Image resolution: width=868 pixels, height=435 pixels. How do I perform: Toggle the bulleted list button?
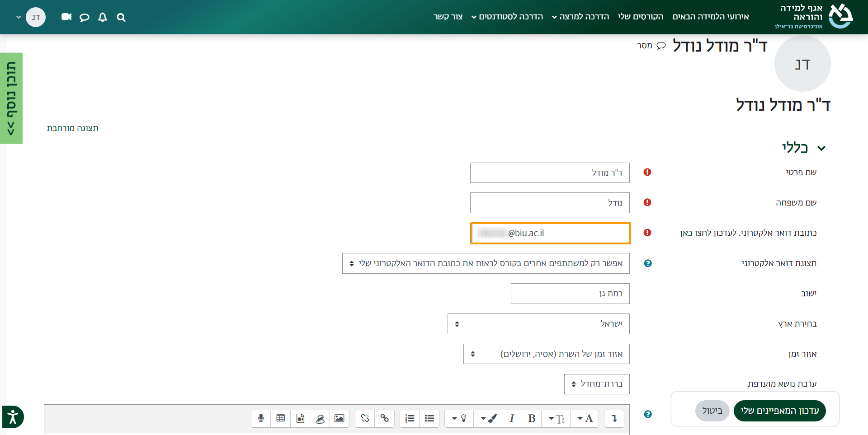[x=429, y=418]
